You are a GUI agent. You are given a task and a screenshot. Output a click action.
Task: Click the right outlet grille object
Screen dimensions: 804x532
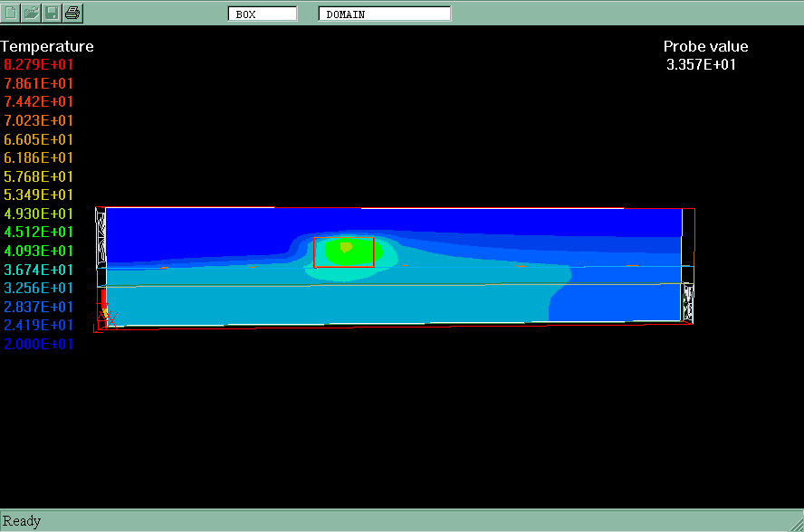tap(687, 303)
